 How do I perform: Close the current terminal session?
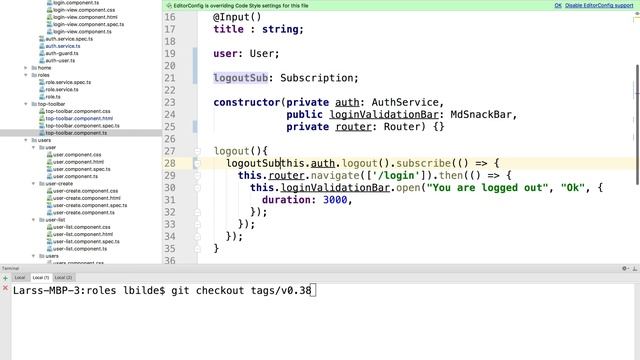point(5,288)
